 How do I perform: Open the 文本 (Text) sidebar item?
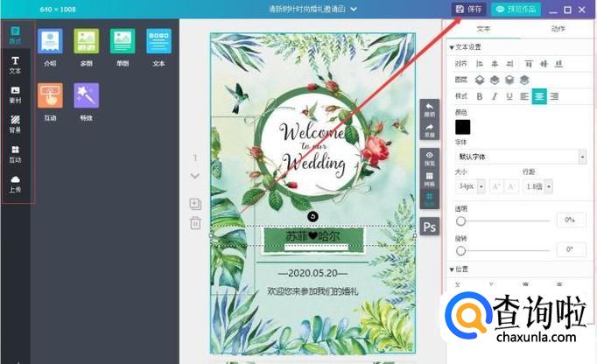15,65
